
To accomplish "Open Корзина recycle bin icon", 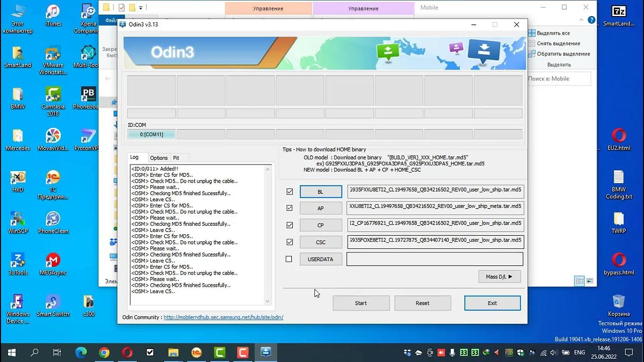I will click(619, 305).
